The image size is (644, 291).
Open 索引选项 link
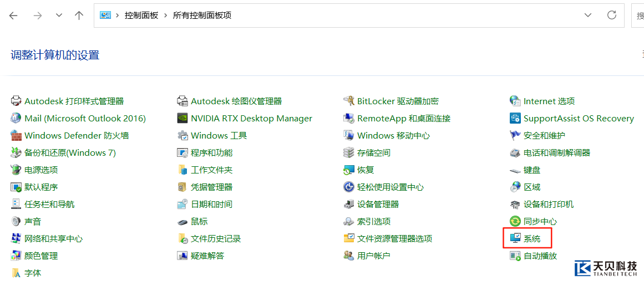[374, 222]
